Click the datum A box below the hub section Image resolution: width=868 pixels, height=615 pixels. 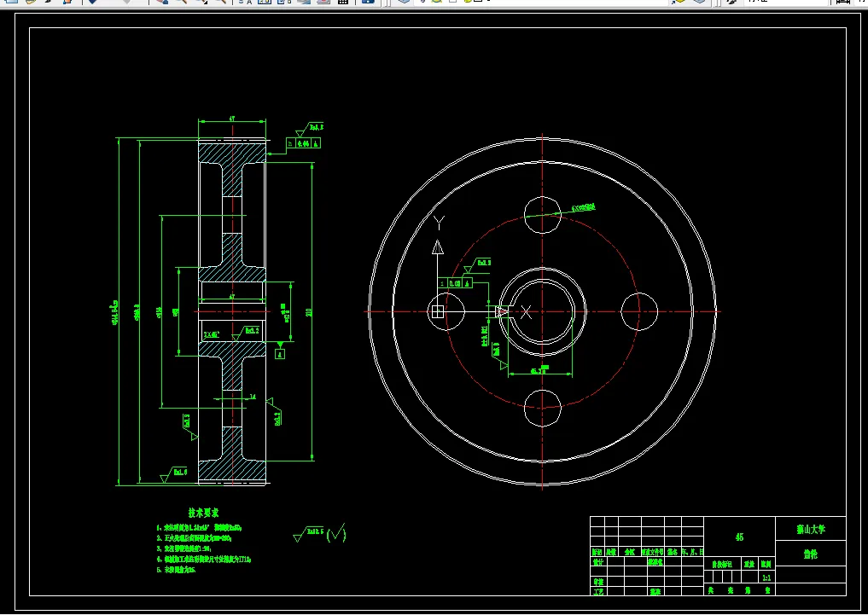[280, 353]
